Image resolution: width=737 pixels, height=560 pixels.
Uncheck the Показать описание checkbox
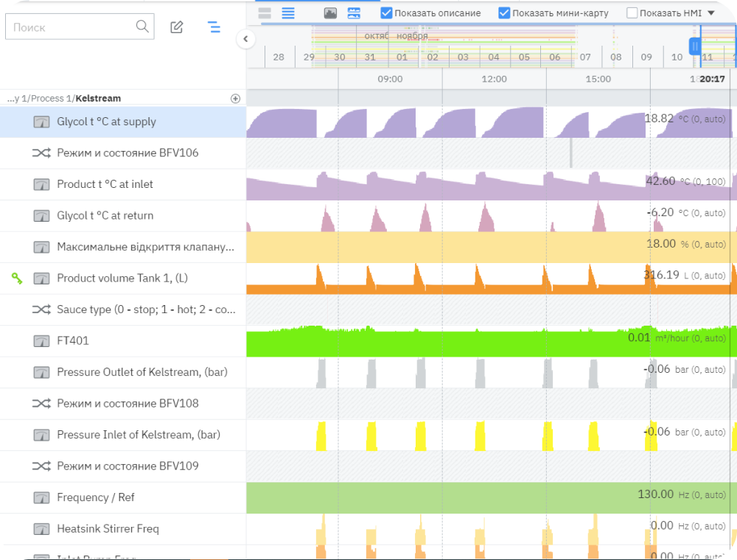tap(386, 13)
